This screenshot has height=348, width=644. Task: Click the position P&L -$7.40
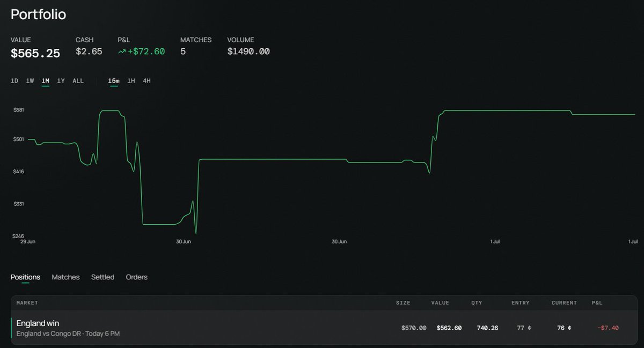(608, 328)
